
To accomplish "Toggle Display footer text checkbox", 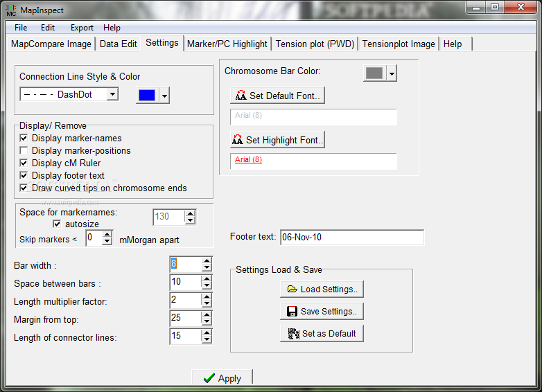I will 24,175.
